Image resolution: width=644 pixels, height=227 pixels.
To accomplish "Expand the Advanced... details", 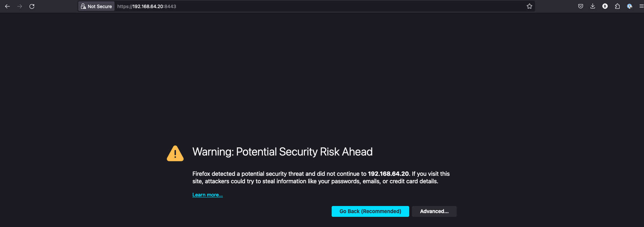I will (434, 211).
